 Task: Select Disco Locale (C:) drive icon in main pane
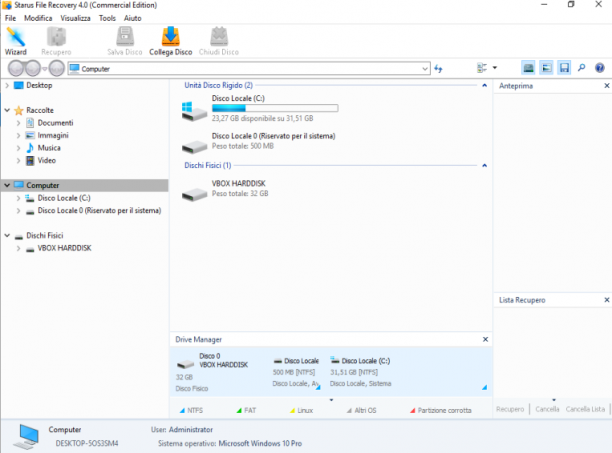pyautogui.click(x=194, y=111)
